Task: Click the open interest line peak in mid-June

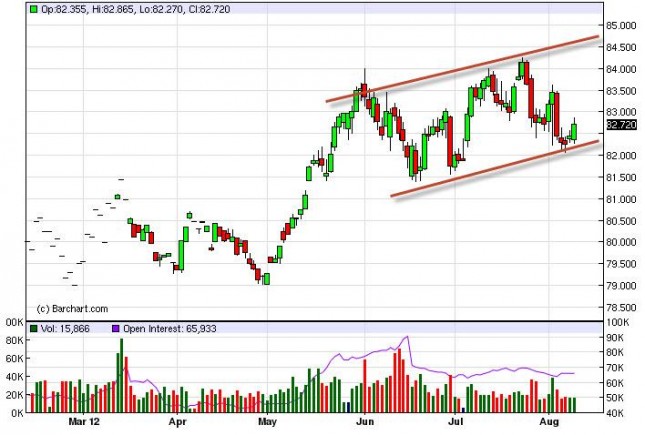Action: pyautogui.click(x=407, y=337)
